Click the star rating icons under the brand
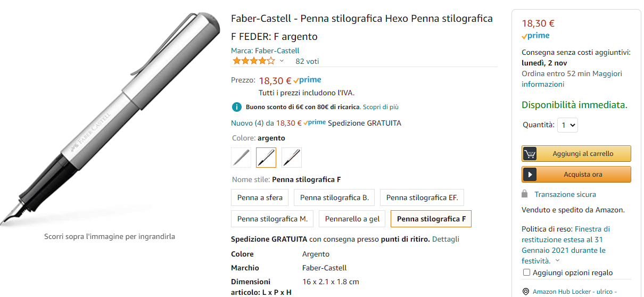The height and width of the screenshot is (297, 644). (253, 61)
